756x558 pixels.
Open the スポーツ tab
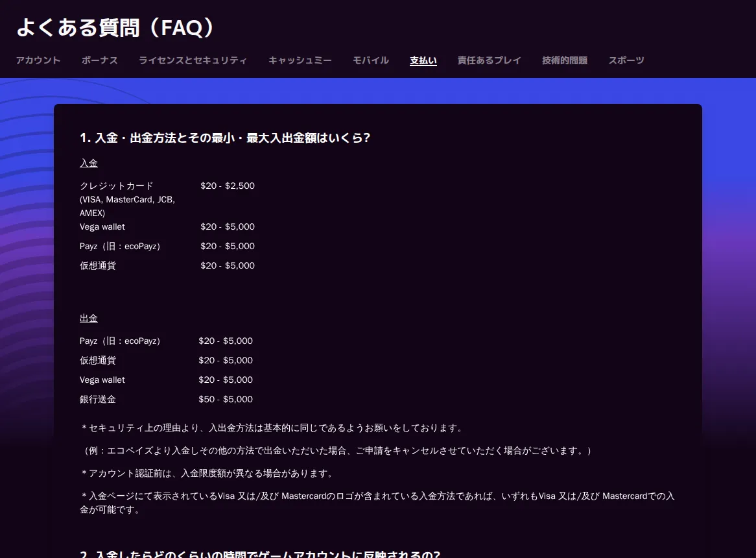pyautogui.click(x=626, y=60)
